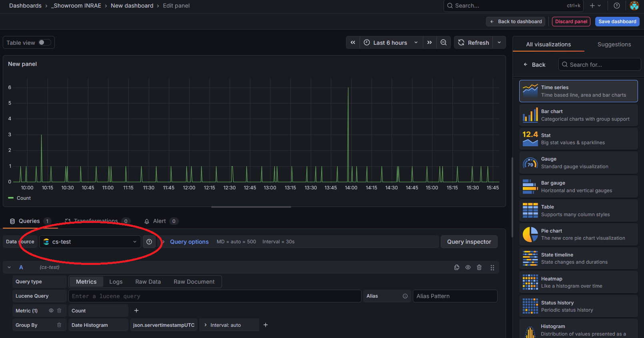Screen dimensions: 644x338
Task: Select Logs query type
Action: coord(116,282)
